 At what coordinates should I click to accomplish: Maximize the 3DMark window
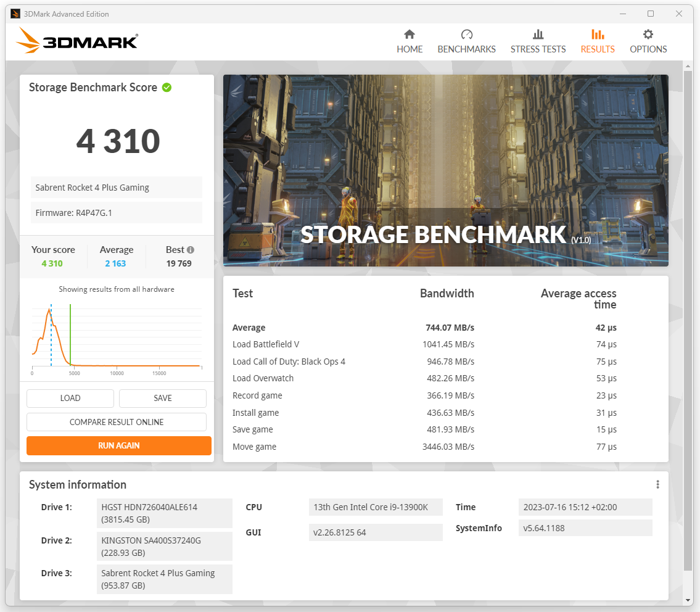(651, 14)
